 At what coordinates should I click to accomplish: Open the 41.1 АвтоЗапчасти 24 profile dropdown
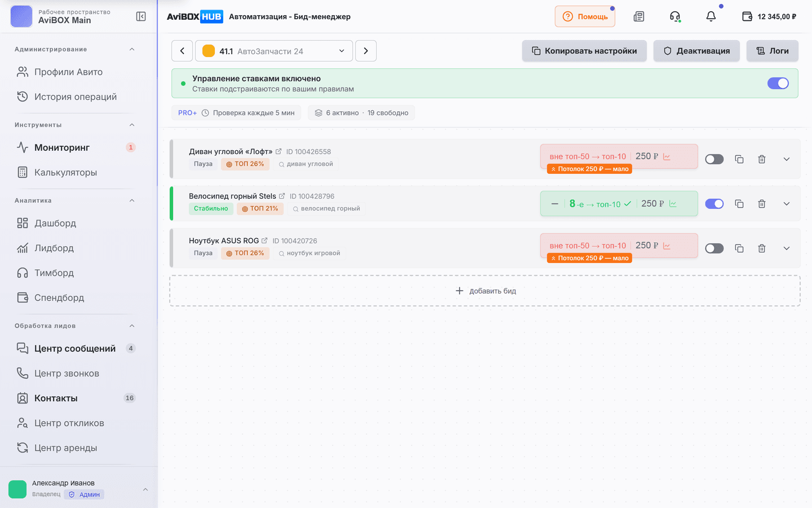(x=274, y=51)
